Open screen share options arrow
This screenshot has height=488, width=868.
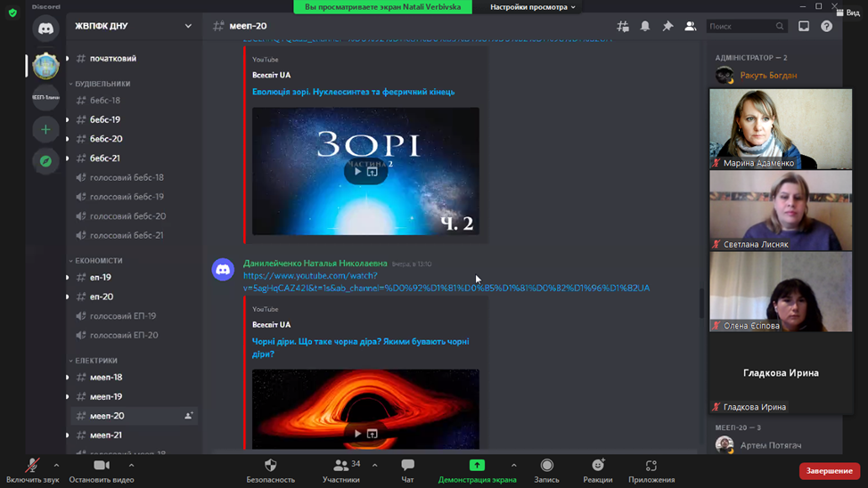[x=513, y=466]
